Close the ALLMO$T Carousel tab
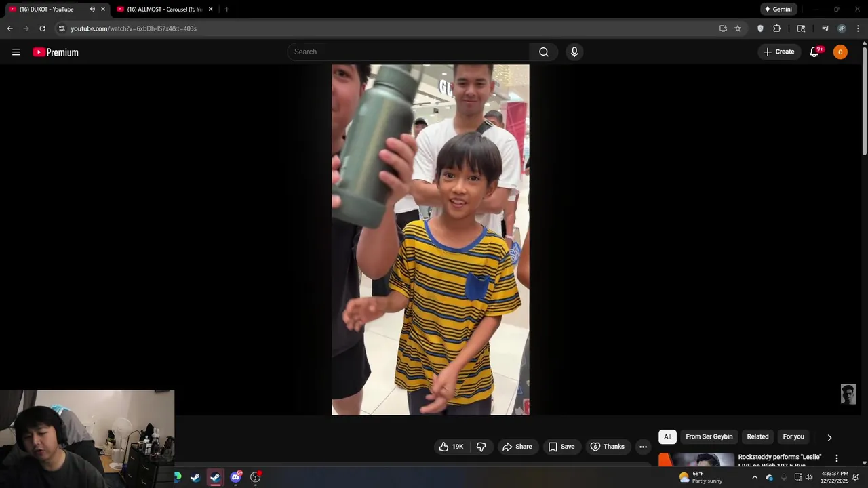This screenshot has width=868, height=488. tap(210, 9)
